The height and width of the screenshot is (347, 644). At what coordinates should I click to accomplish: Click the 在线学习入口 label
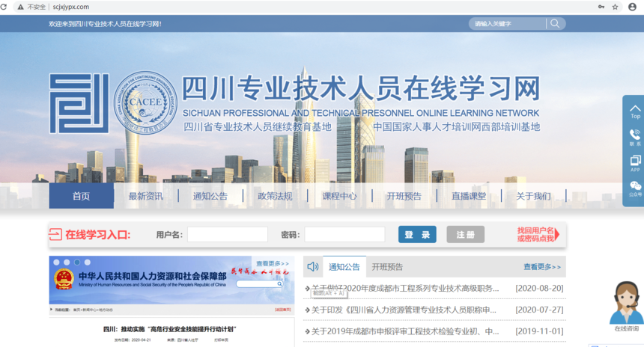[98, 235]
